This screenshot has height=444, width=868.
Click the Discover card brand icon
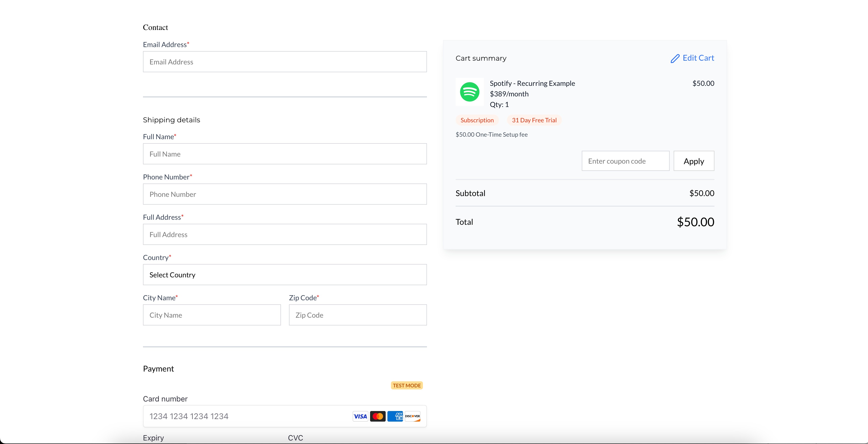(x=412, y=416)
